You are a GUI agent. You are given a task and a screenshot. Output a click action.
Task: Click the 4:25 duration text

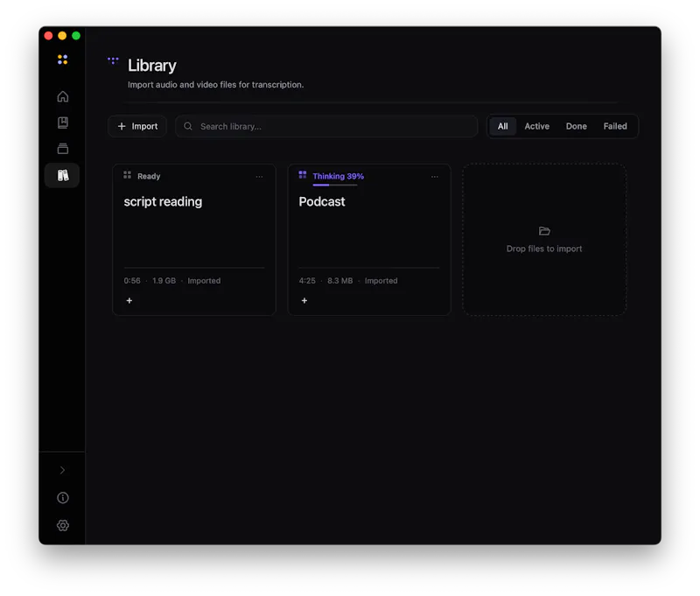pos(307,281)
